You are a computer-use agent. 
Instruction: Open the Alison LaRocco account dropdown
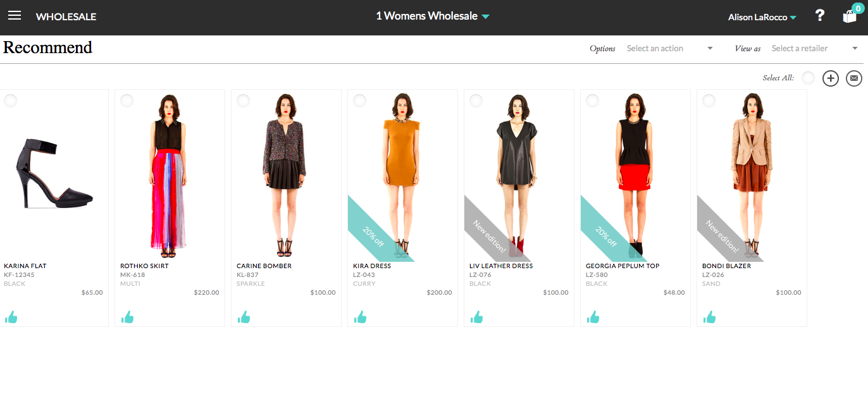(x=762, y=17)
